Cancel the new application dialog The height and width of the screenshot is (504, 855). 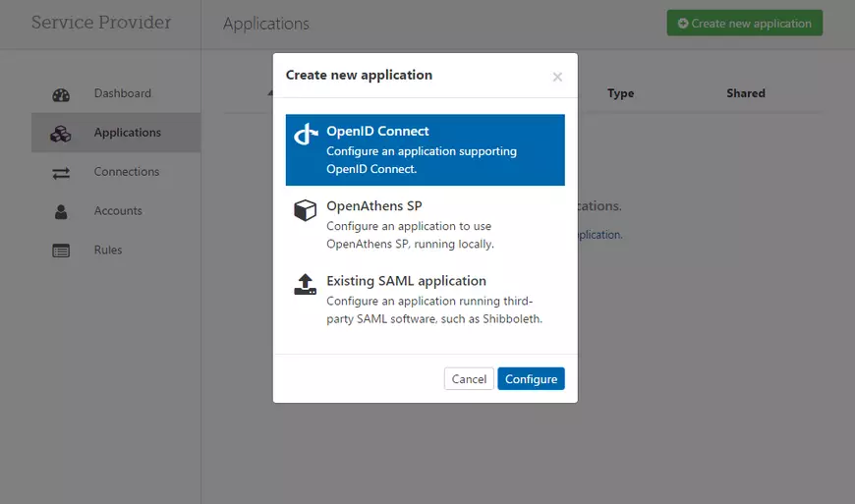(x=469, y=378)
